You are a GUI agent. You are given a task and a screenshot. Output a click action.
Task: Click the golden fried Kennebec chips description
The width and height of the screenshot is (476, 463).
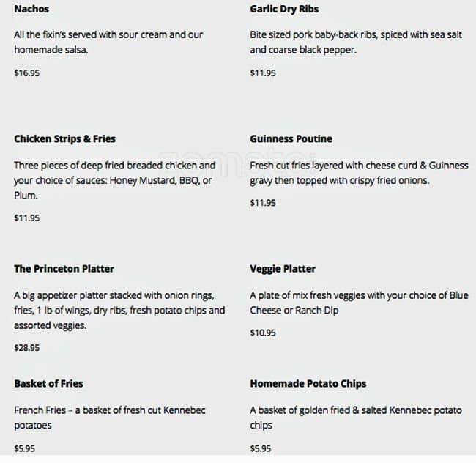click(x=356, y=417)
